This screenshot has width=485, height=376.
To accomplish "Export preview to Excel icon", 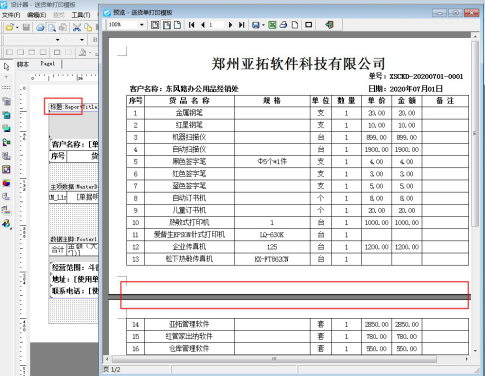I will point(272,25).
